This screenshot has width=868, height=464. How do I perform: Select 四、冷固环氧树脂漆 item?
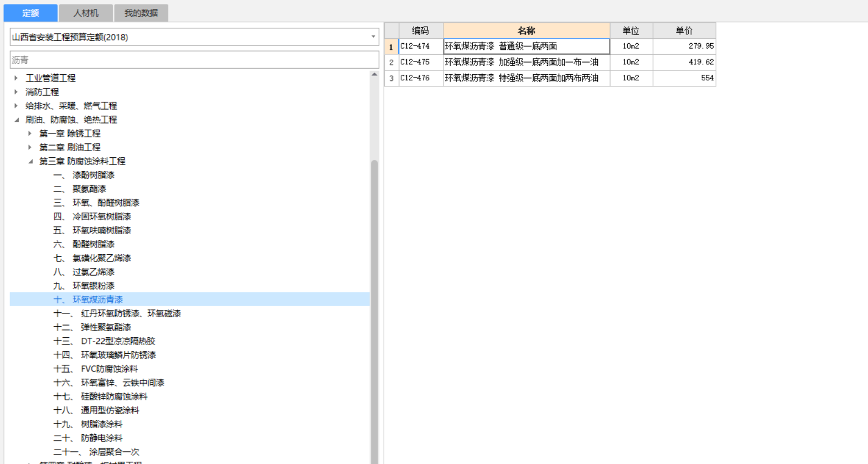pos(92,216)
